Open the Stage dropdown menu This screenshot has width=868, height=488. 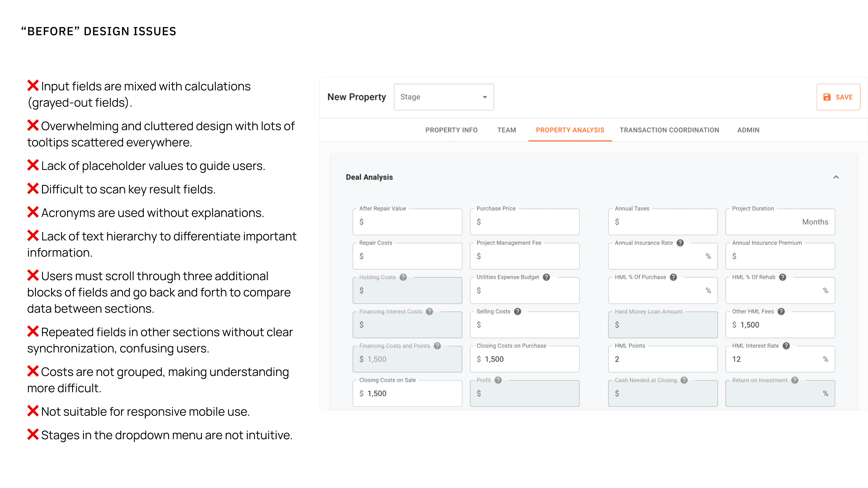(443, 97)
